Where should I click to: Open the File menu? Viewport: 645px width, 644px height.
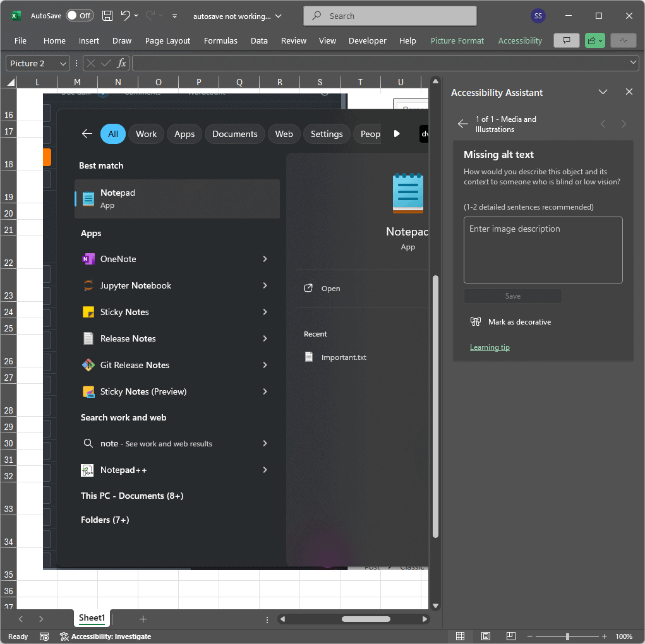(x=20, y=40)
